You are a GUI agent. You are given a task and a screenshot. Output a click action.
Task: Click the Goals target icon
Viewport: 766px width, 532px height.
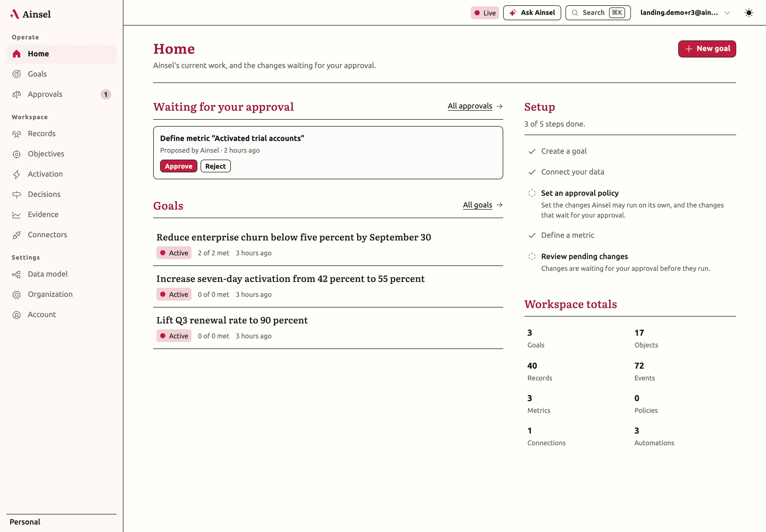click(x=17, y=74)
